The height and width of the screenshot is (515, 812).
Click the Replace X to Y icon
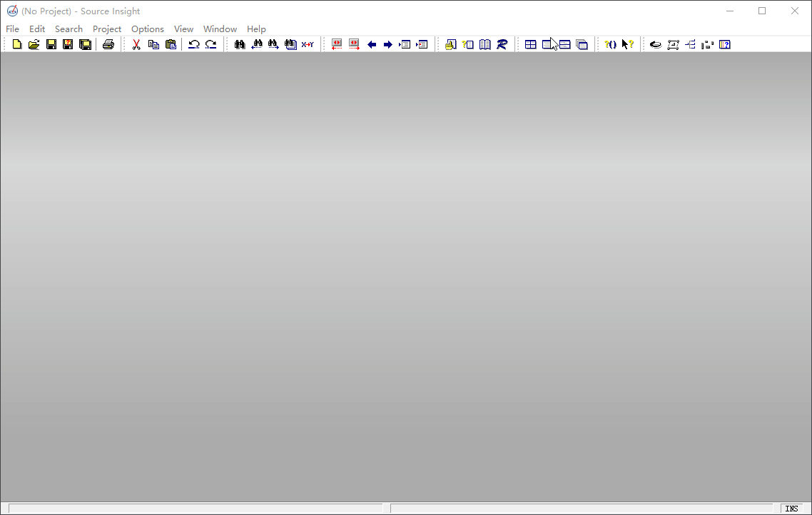tap(308, 44)
